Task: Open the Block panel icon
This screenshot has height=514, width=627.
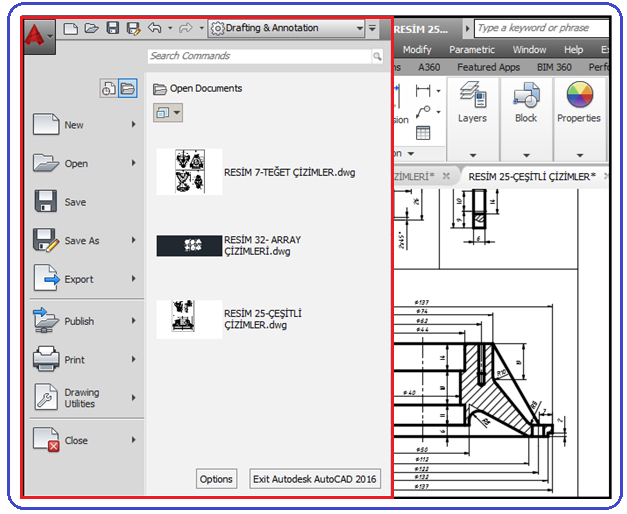Action: pyautogui.click(x=526, y=95)
